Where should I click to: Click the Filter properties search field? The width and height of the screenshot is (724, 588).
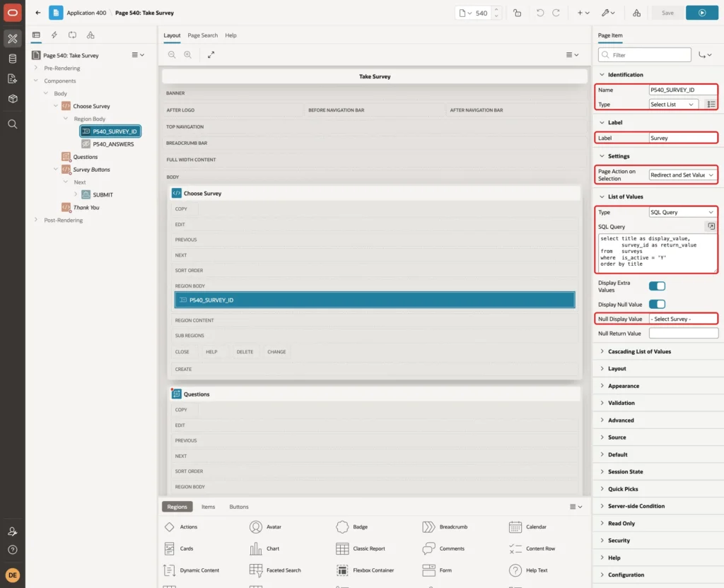[645, 55]
